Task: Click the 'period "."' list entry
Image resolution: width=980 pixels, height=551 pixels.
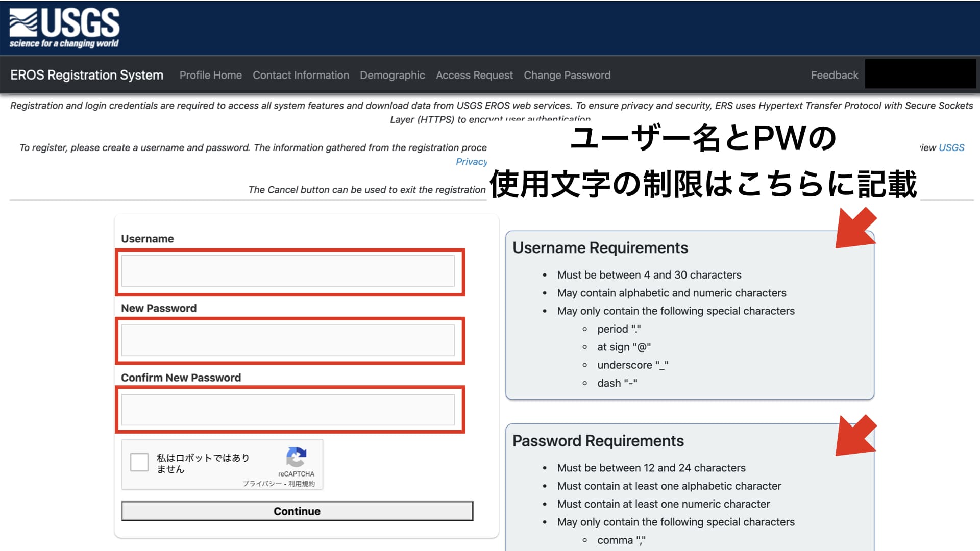Action: tap(619, 329)
